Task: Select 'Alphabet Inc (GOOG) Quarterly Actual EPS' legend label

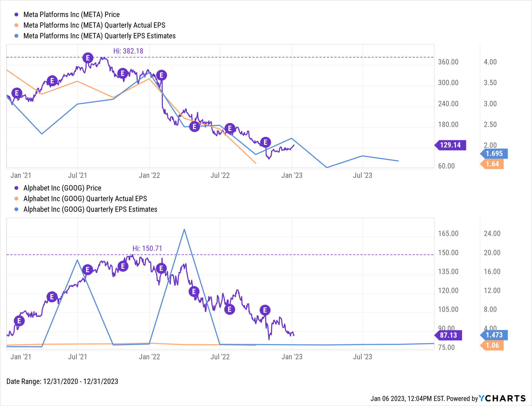Action: [x=85, y=199]
